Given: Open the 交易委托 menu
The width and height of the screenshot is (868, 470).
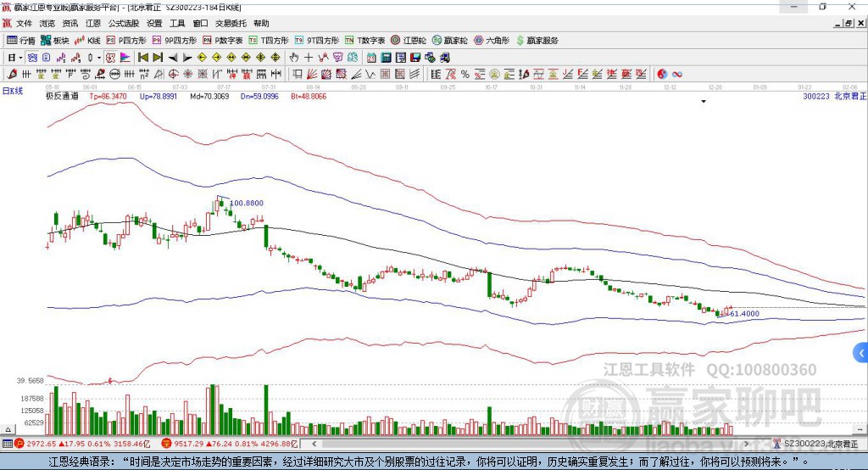Looking at the screenshot, I should pyautogui.click(x=231, y=23).
